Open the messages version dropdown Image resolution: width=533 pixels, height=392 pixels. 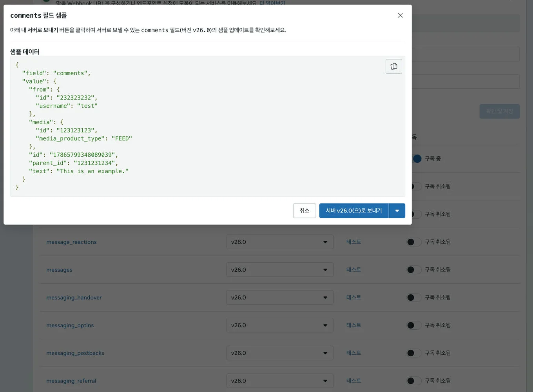point(280,270)
